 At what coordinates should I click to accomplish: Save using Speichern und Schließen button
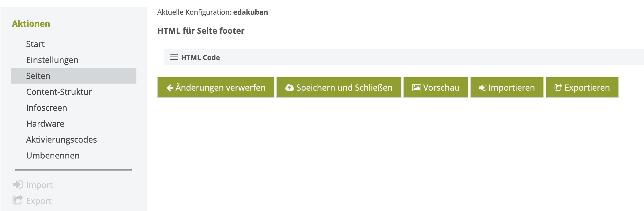coord(339,87)
